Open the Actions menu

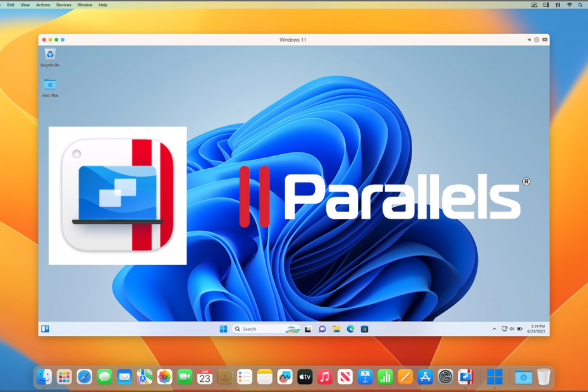(43, 4)
